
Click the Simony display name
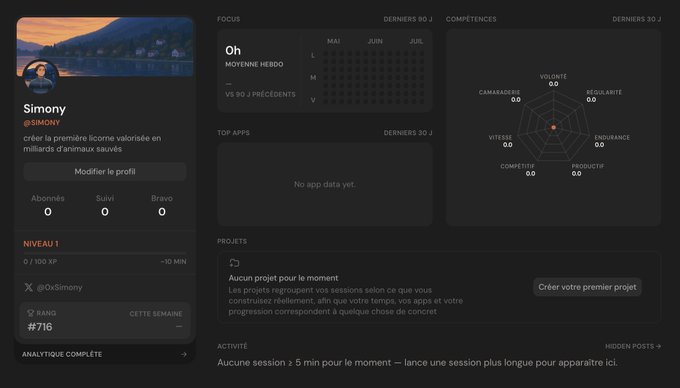pyautogui.click(x=45, y=108)
